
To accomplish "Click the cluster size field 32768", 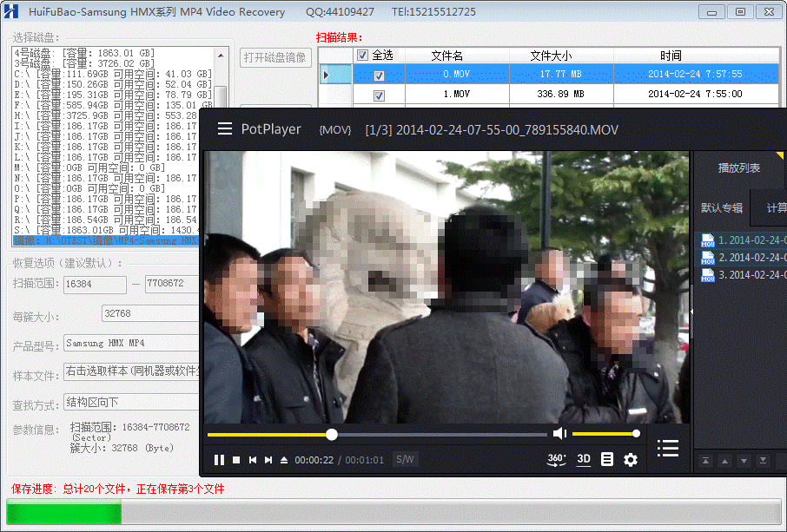I will (150, 314).
